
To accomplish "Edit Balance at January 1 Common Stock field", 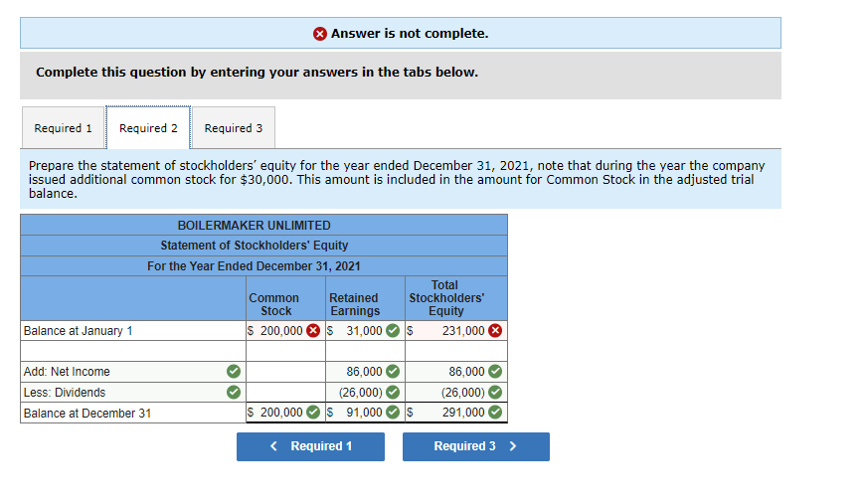I will click(x=285, y=330).
